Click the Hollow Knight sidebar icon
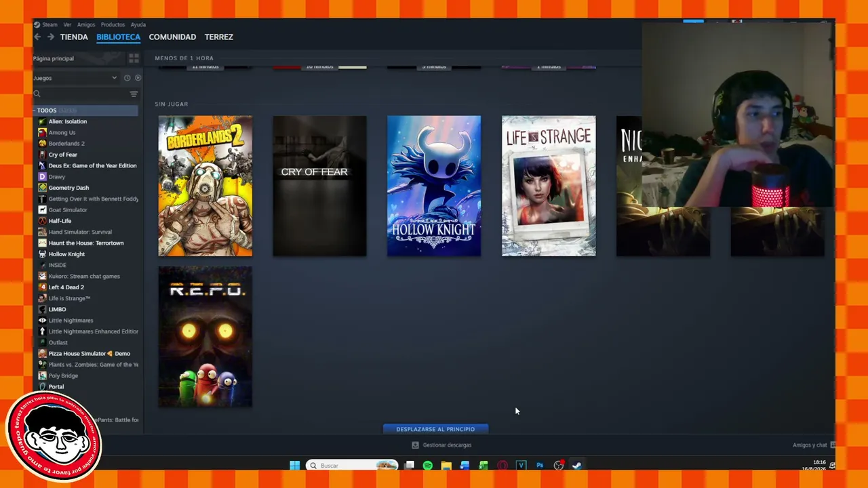This screenshot has height=488, width=868. tap(42, 254)
